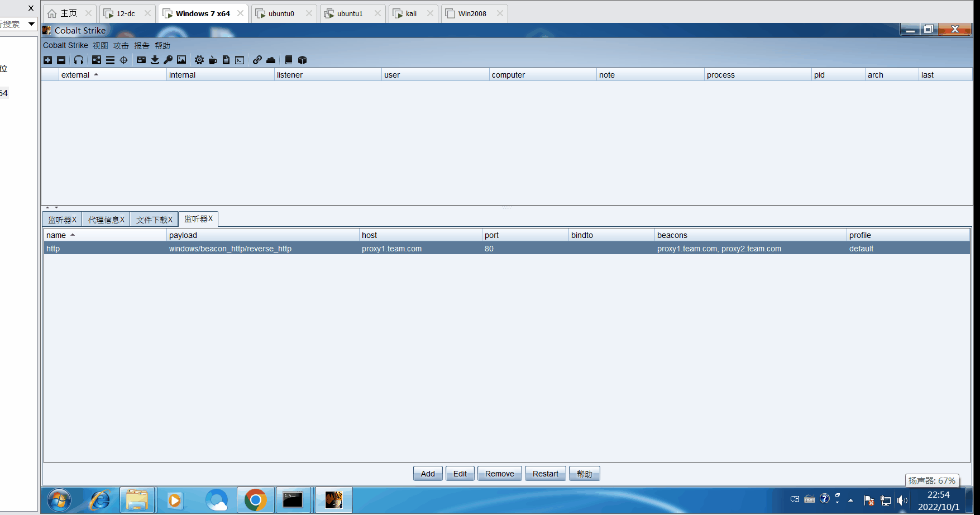Open keystrokes via the key icon

click(168, 60)
